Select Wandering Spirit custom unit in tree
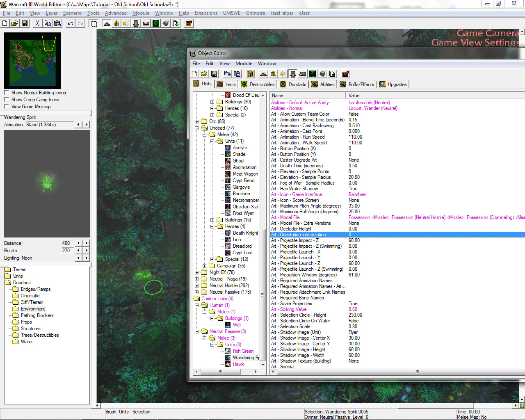Image resolution: width=525 pixels, height=420 pixels. (245, 358)
